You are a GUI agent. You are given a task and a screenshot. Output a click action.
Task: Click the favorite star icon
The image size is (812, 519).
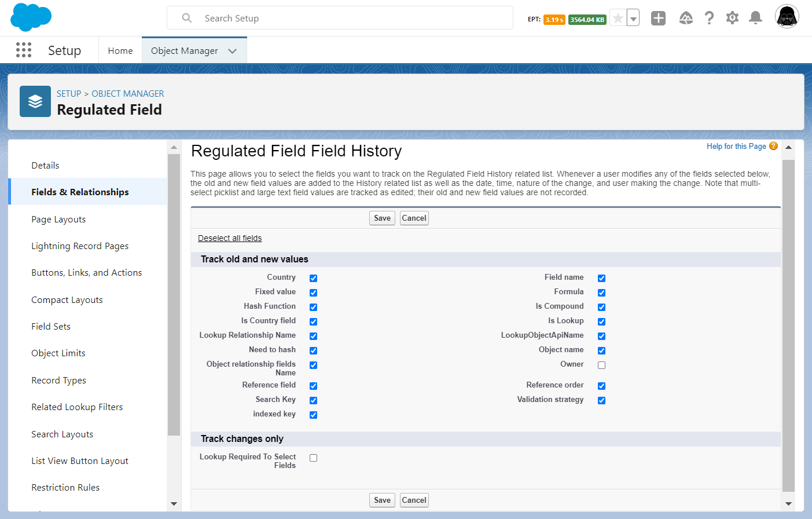pyautogui.click(x=618, y=19)
